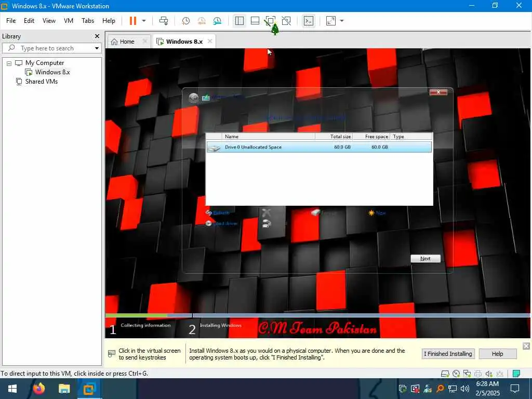The height and width of the screenshot is (399, 532).
Task: Click the setup back arrow button
Action: (x=194, y=98)
